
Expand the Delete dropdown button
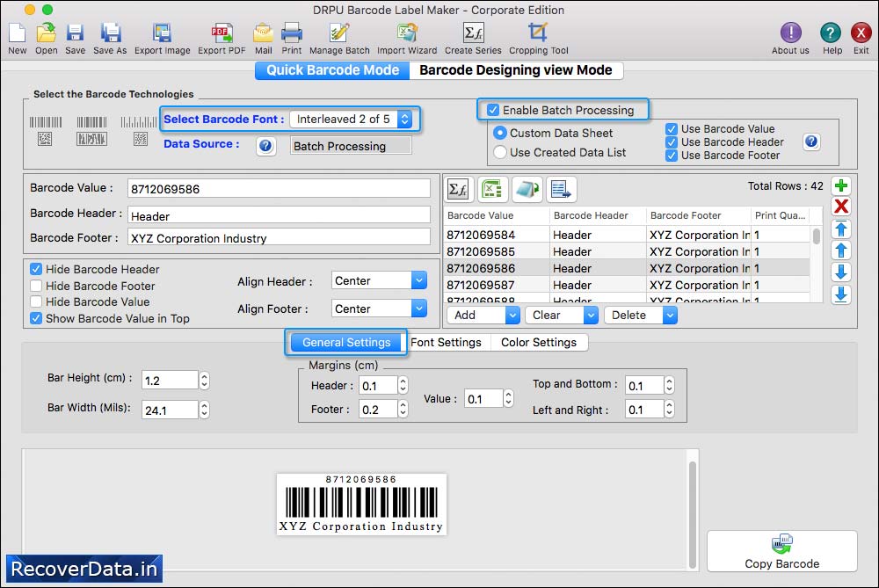pos(670,315)
